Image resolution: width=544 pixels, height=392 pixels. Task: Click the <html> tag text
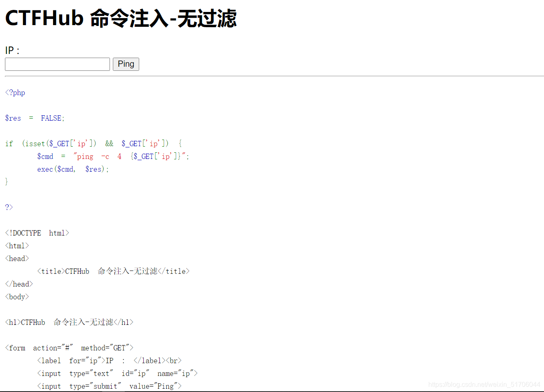click(x=16, y=245)
